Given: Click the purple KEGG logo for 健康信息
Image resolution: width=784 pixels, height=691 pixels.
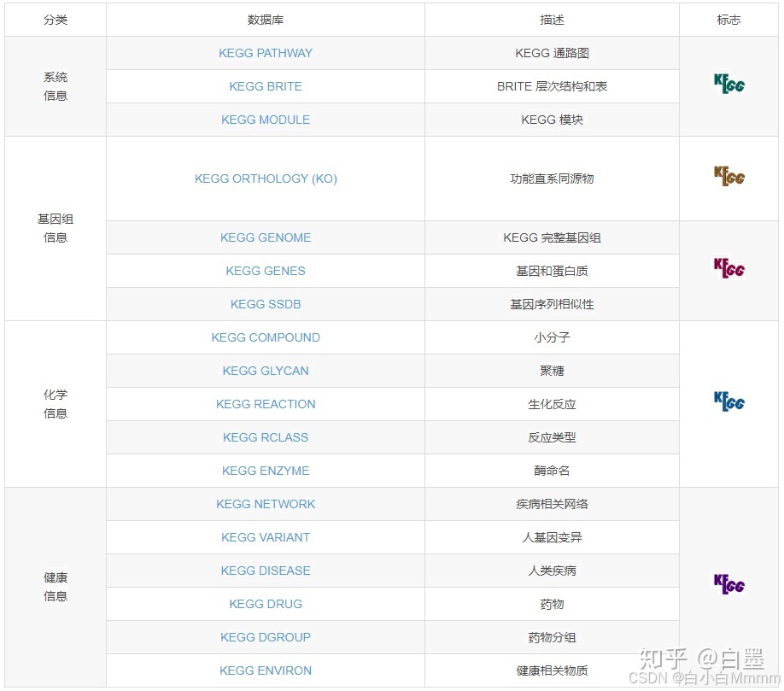Looking at the screenshot, I should pyautogui.click(x=729, y=584).
